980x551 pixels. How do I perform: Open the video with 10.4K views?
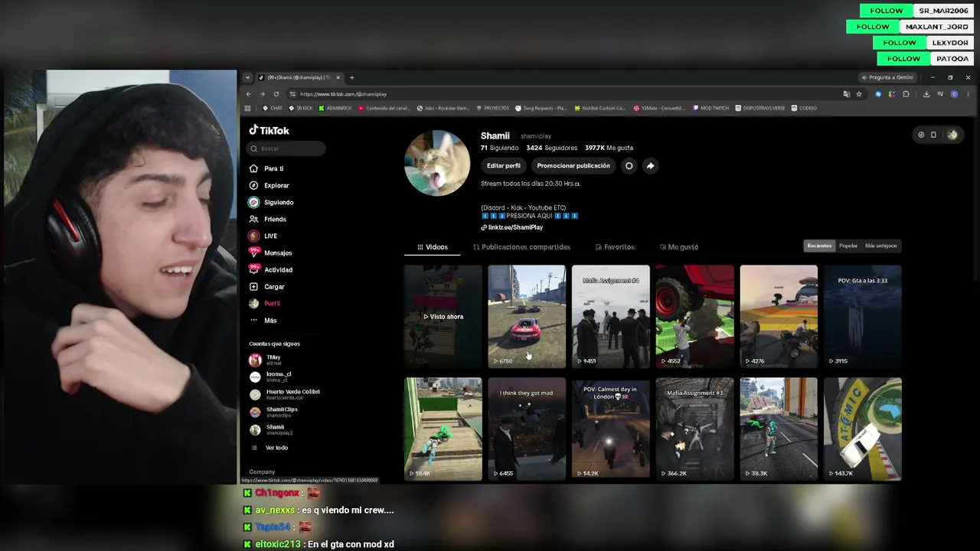(x=443, y=429)
